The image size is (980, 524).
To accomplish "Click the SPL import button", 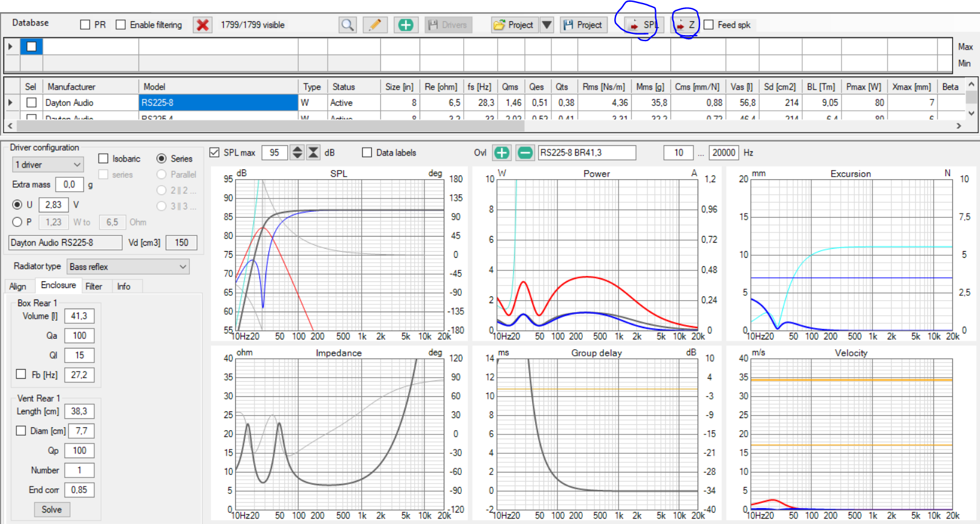I will 644,25.
